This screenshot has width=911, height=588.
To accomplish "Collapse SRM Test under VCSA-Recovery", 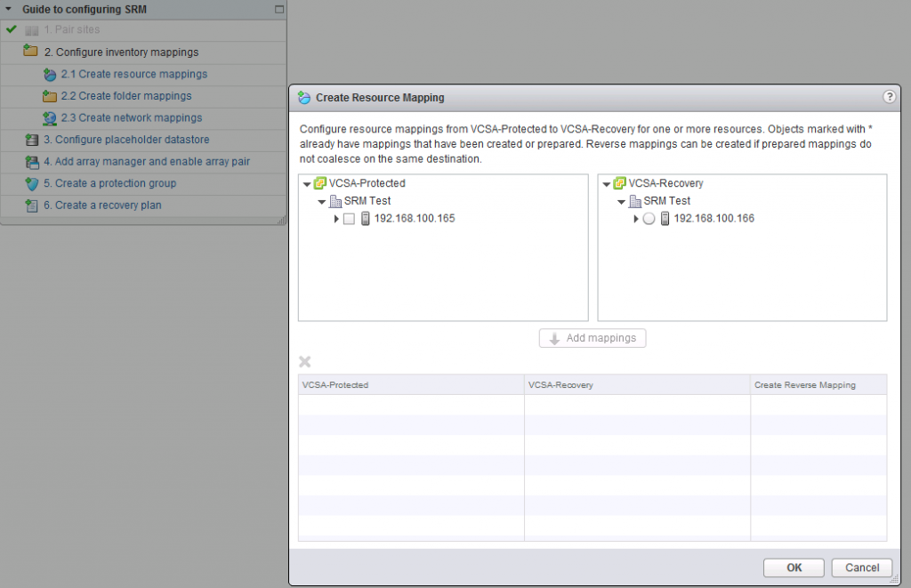I will coord(622,202).
